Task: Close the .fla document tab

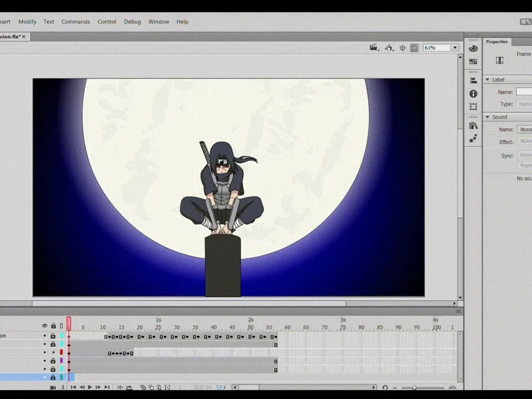Action: click(24, 37)
